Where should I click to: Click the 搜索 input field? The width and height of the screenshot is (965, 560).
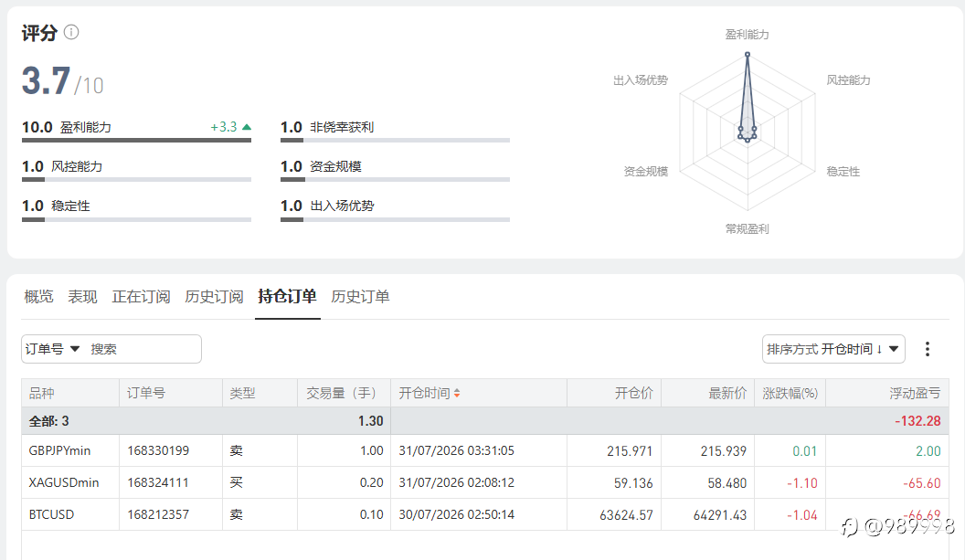[143, 349]
